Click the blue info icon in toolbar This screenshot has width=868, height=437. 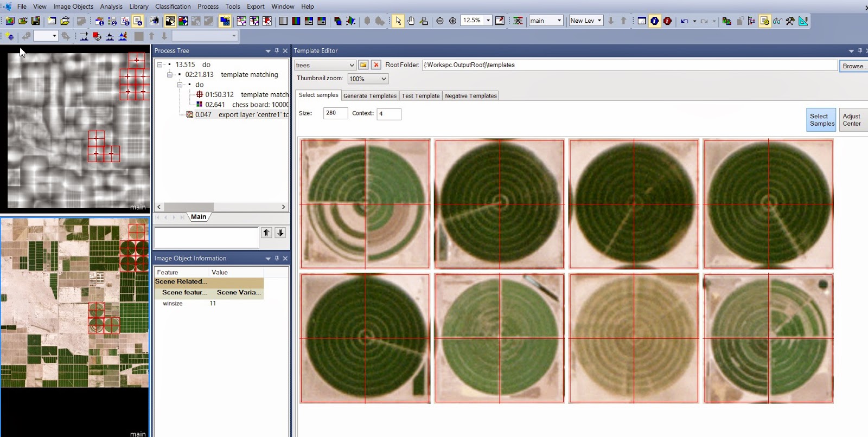[x=655, y=21]
